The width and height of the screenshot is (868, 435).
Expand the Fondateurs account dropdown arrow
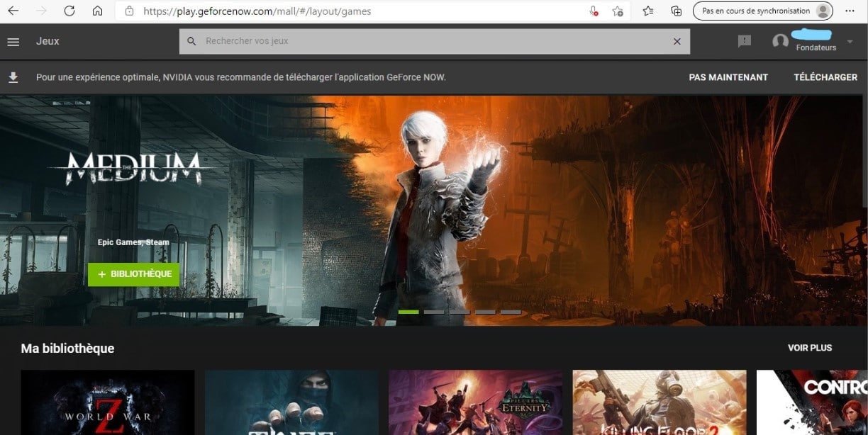coord(850,42)
